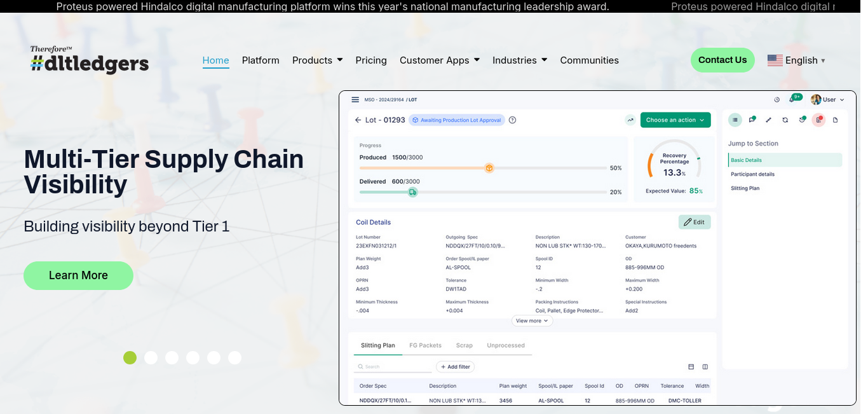This screenshot has height=414, width=868.
Task: Click the back arrow beside Lot - 01293
Action: pos(357,120)
